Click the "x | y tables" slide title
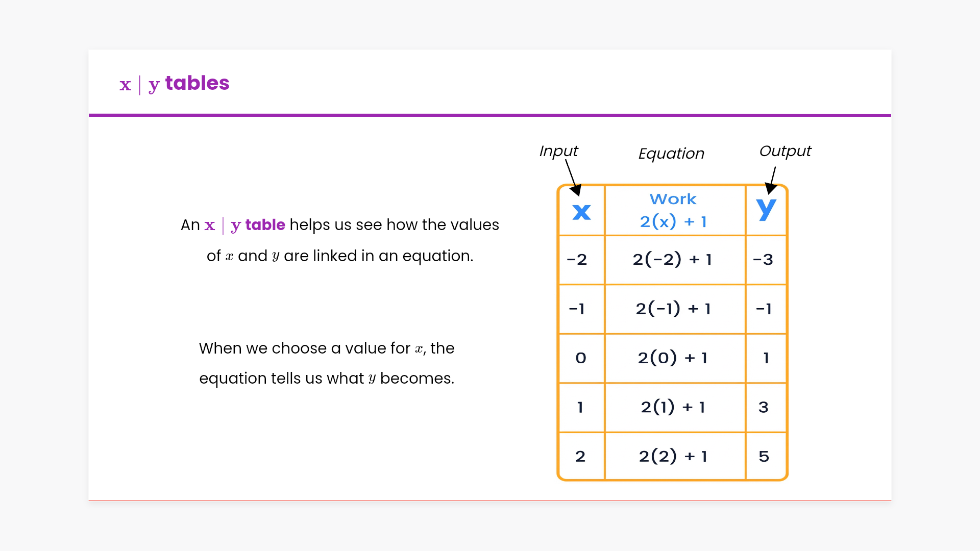This screenshot has width=980, height=551. pyautogui.click(x=174, y=84)
